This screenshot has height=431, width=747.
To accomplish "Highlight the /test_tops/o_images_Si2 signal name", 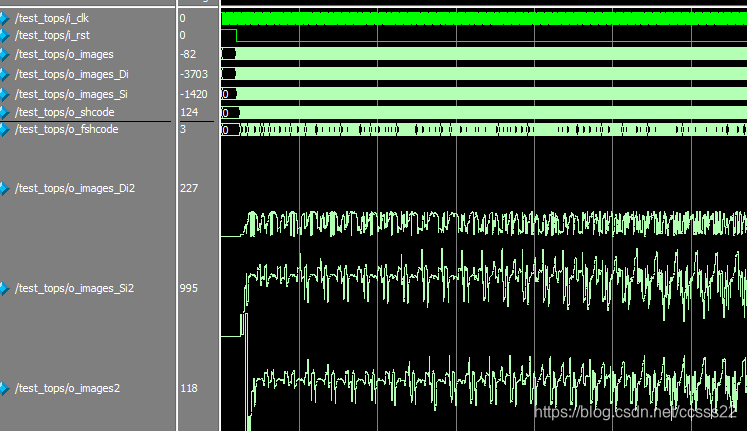I will coord(75,289).
